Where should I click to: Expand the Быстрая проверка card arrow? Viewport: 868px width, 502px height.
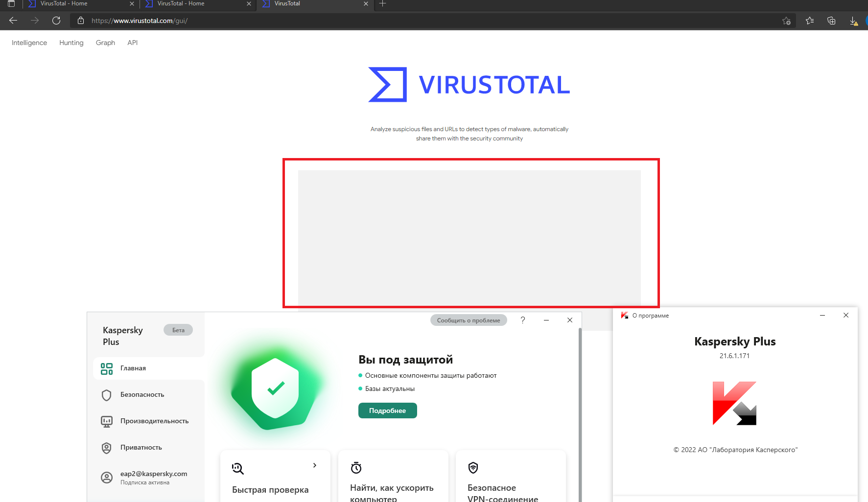(314, 465)
